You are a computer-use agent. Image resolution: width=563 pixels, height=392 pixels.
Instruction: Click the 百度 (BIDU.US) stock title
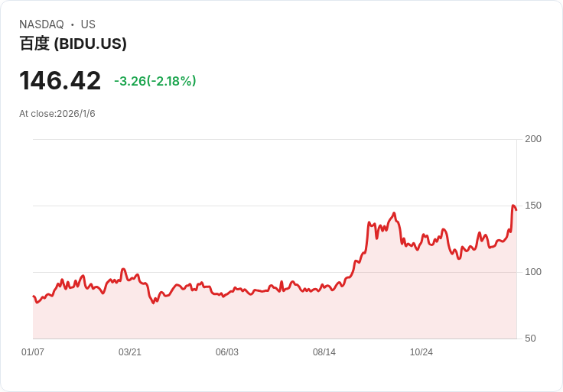coord(73,44)
